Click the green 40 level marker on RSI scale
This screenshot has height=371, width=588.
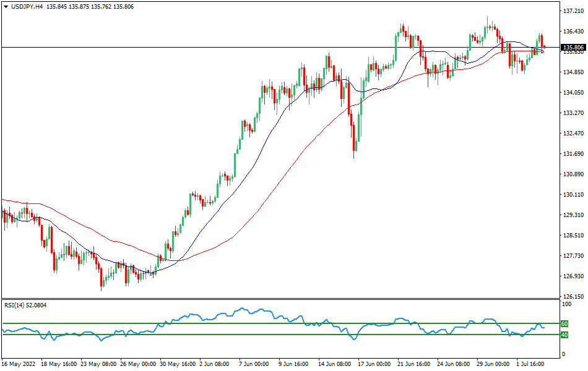tap(564, 336)
